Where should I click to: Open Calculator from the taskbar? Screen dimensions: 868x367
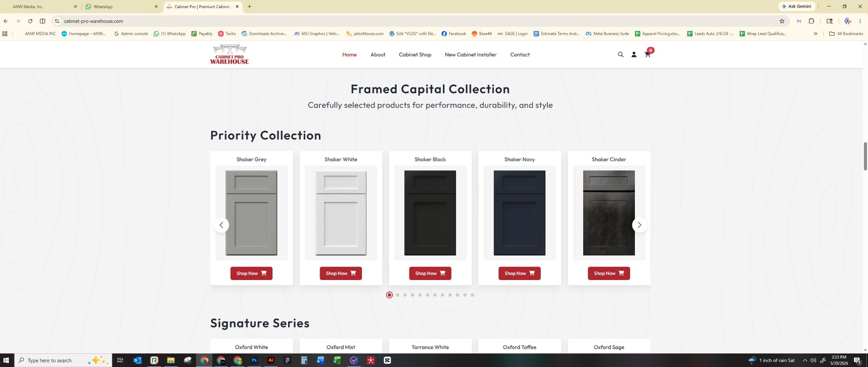pyautogui.click(x=304, y=360)
